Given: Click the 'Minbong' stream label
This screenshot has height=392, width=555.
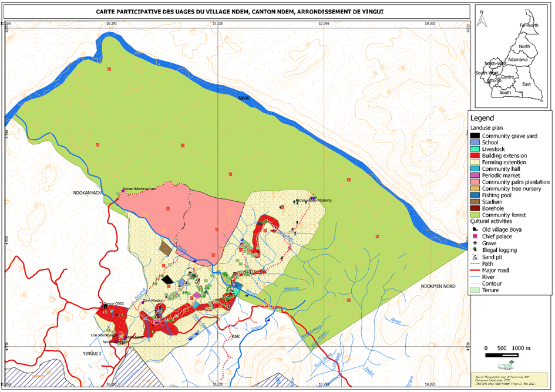Looking at the screenshot, I should click(291, 289).
